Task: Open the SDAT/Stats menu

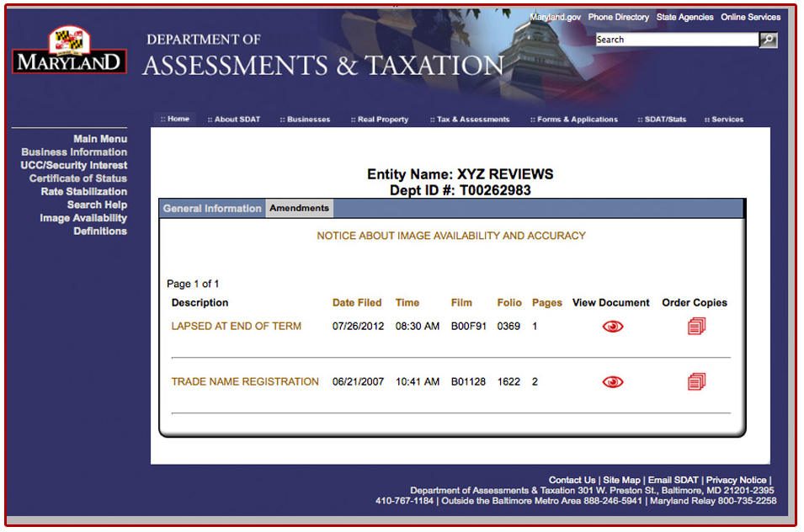Action: [662, 120]
